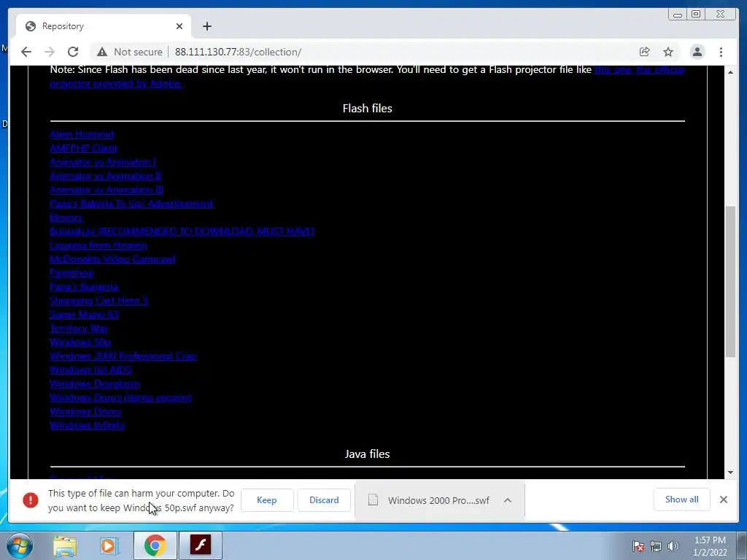Open the Super Mario 63 link

[85, 314]
